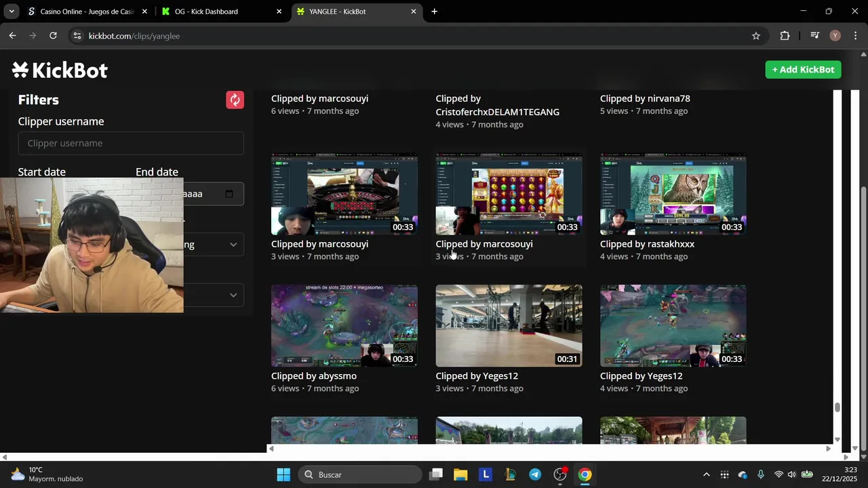Click 'Clipped by CristoferchxDELAM1TEGANG' text
The height and width of the screenshot is (488, 868).
498,105
